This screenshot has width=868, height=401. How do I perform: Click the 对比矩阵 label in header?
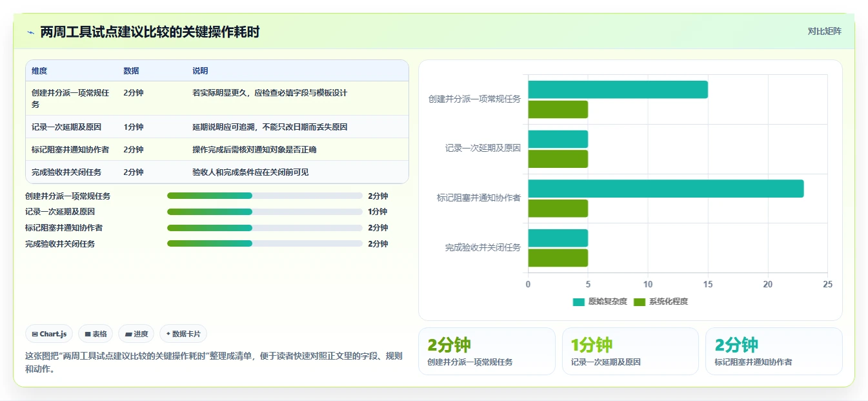(825, 31)
